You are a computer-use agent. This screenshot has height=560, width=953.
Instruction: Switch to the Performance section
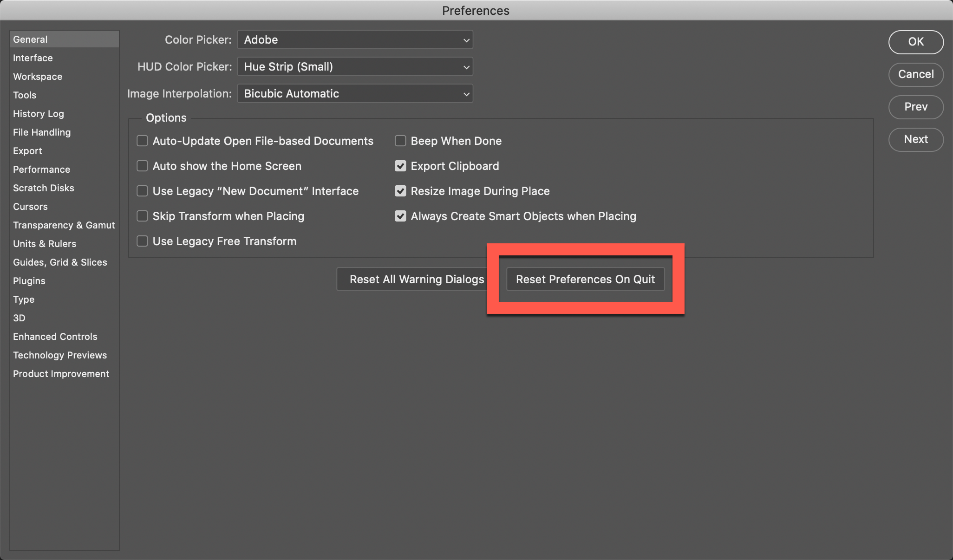click(x=41, y=169)
